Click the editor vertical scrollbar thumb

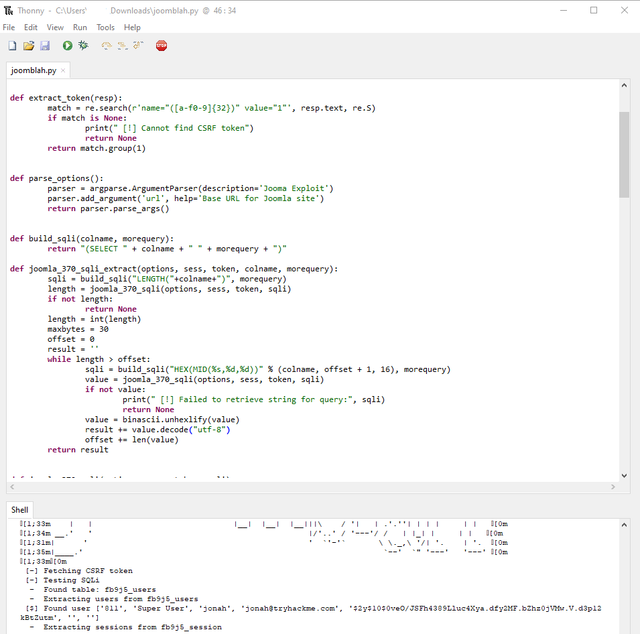[x=624, y=154]
